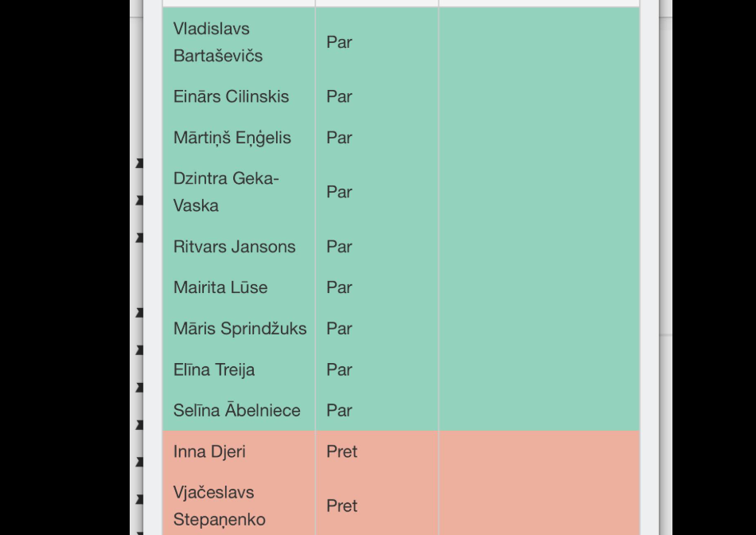Click the Vjačeslavs Stepaņenko name

220,506
